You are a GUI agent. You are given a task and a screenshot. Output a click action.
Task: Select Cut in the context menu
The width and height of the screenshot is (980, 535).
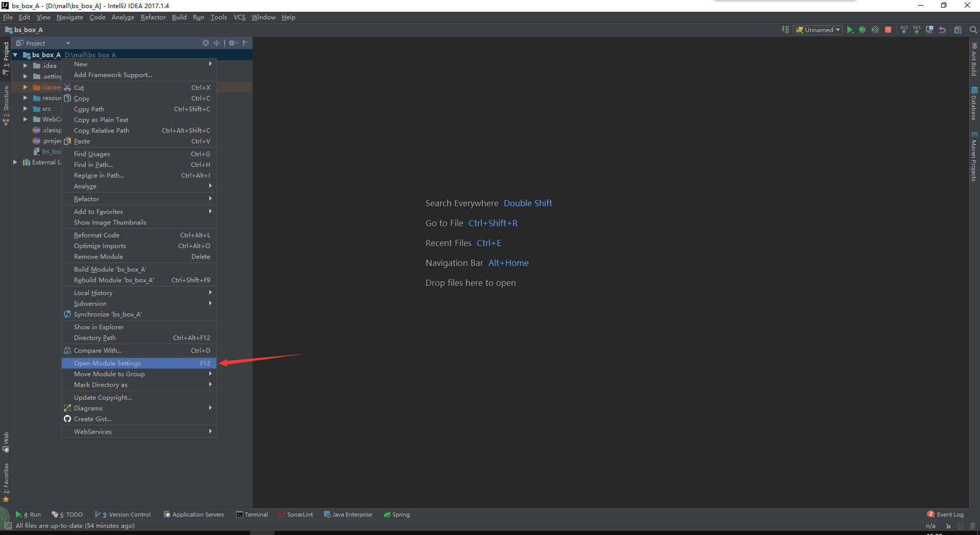pyautogui.click(x=139, y=87)
